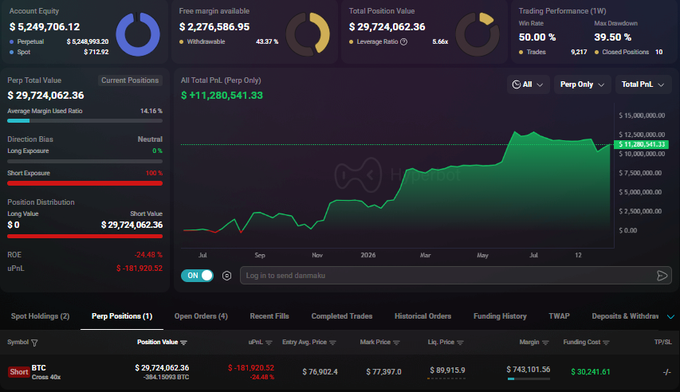
Task: Click the Spot $ 712.92 legend entry
Action: click(x=59, y=52)
